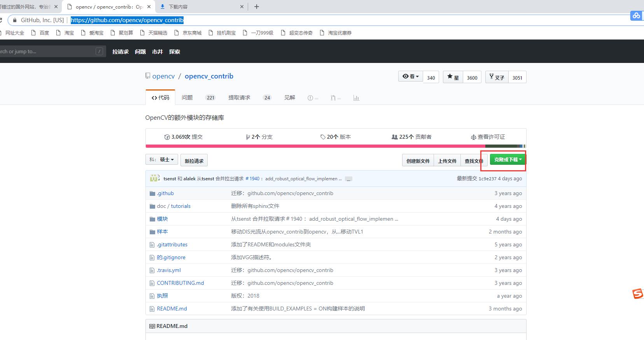644x340 pixels.
Task: Close the 下载内容 tab
Action: click(x=242, y=7)
